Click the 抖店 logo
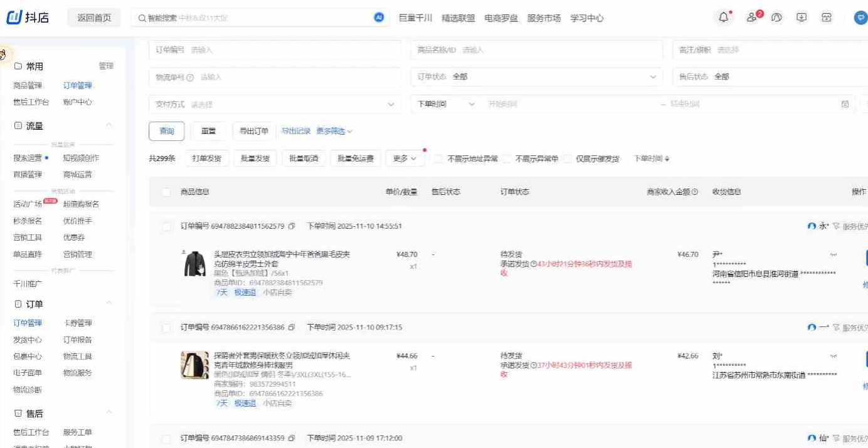 point(28,17)
